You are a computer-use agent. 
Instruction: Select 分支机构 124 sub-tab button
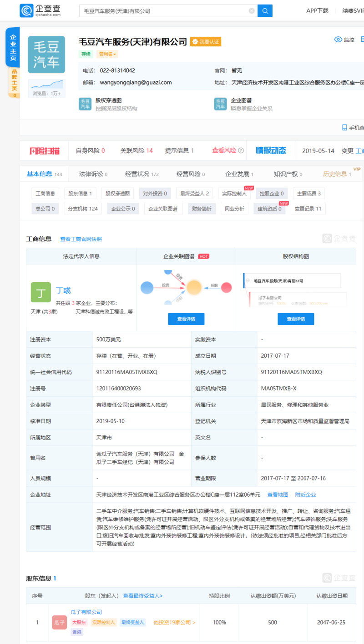pyautogui.click(x=83, y=209)
